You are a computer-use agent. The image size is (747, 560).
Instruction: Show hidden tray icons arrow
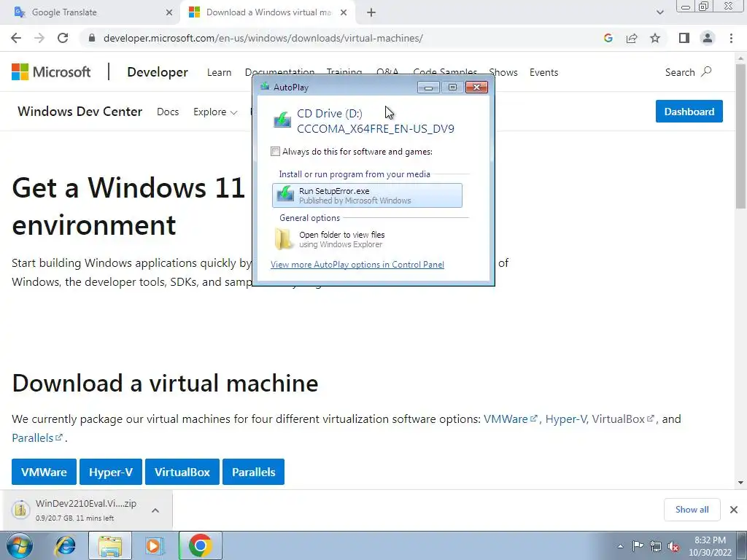click(620, 546)
